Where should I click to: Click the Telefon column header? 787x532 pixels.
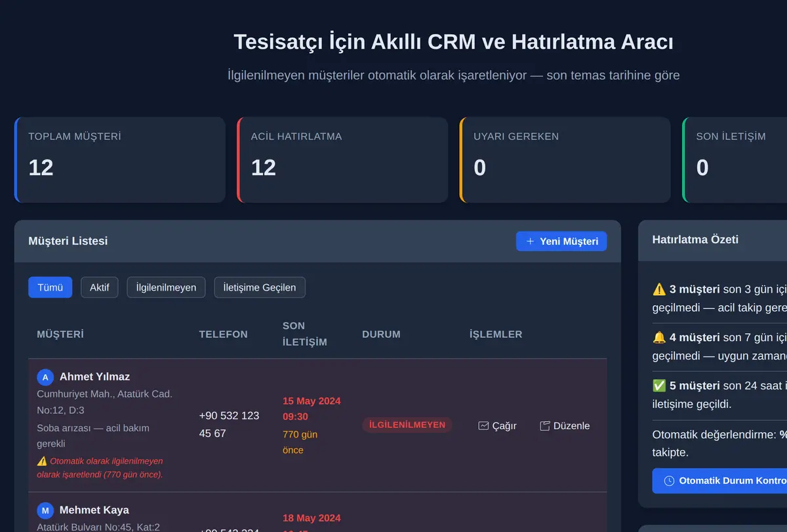point(224,335)
